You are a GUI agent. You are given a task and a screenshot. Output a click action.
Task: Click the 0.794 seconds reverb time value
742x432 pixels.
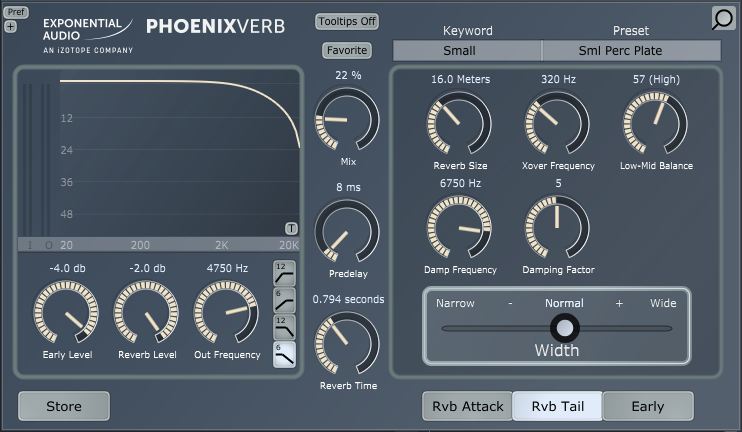pos(348,300)
